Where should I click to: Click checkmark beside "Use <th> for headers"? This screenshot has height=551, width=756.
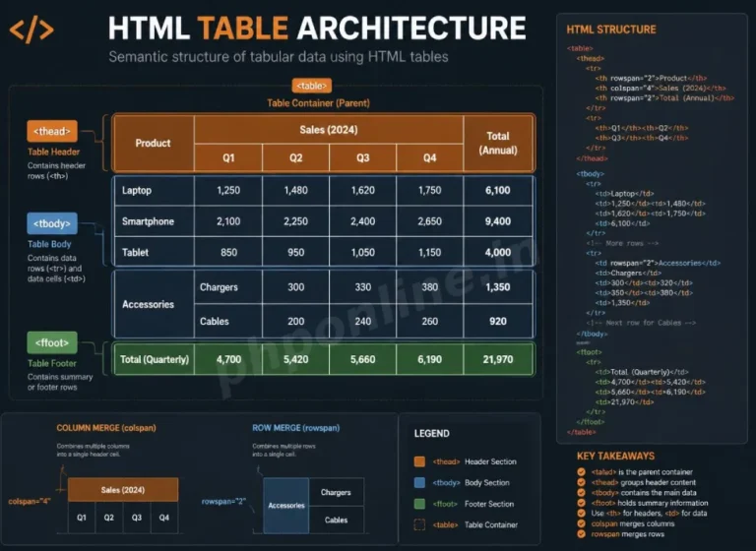pyautogui.click(x=581, y=513)
